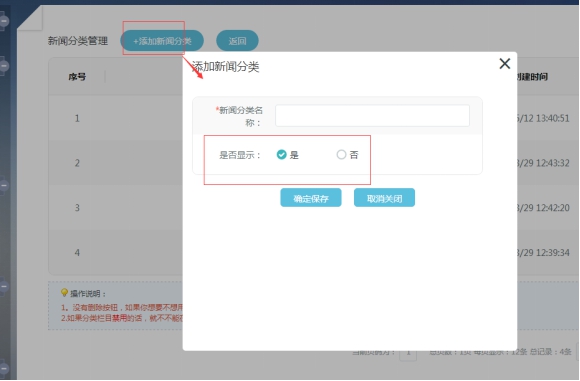Viewport: 580px width, 381px height.
Task: Select 否 radio for 是否显示
Action: click(341, 155)
